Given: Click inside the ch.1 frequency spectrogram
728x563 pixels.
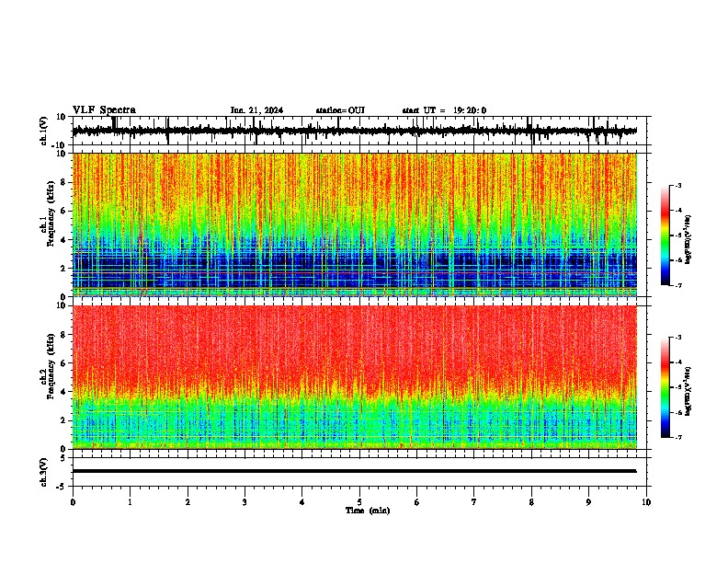Looking at the screenshot, I should point(355,224).
